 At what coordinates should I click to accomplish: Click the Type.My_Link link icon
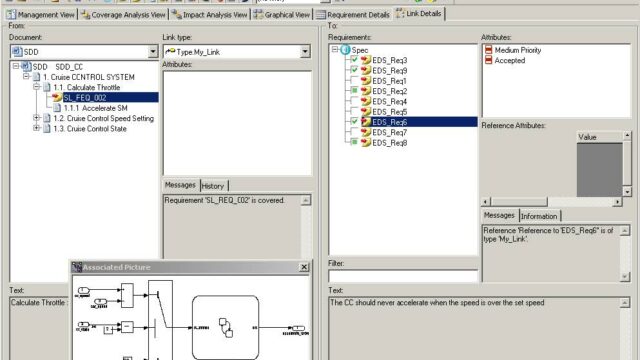tap(170, 51)
